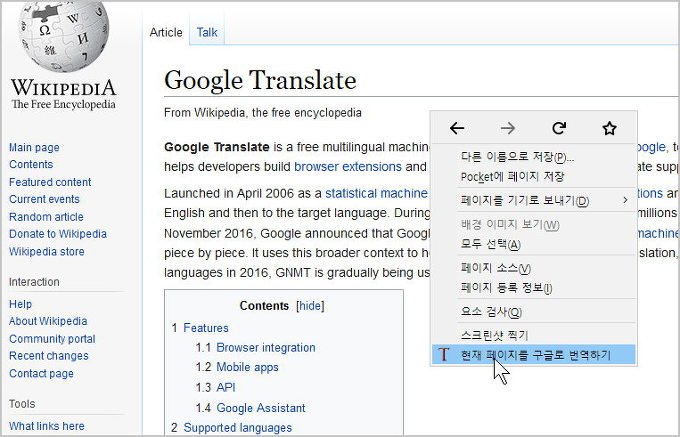Open the Help link
680x437 pixels.
coord(20,304)
